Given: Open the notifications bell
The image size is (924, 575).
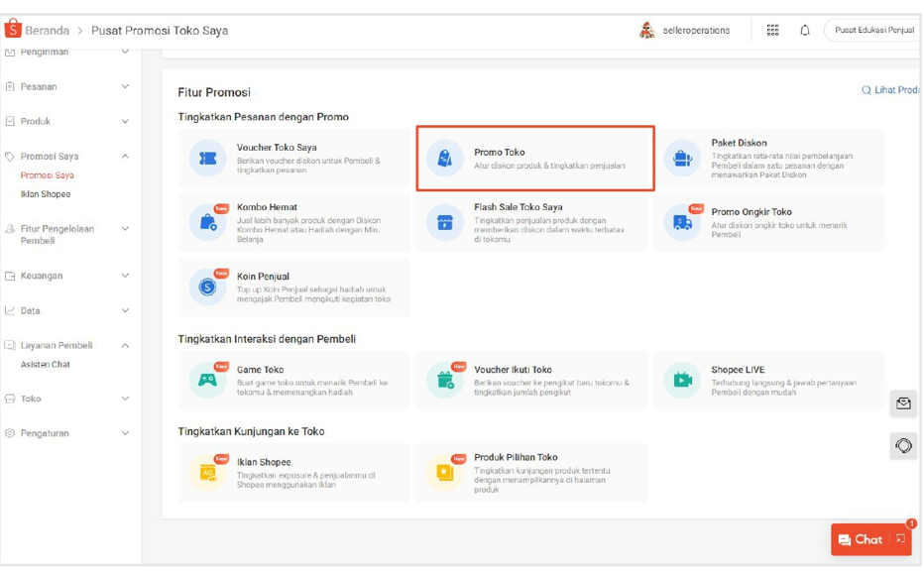Looking at the screenshot, I should pyautogui.click(x=804, y=30).
